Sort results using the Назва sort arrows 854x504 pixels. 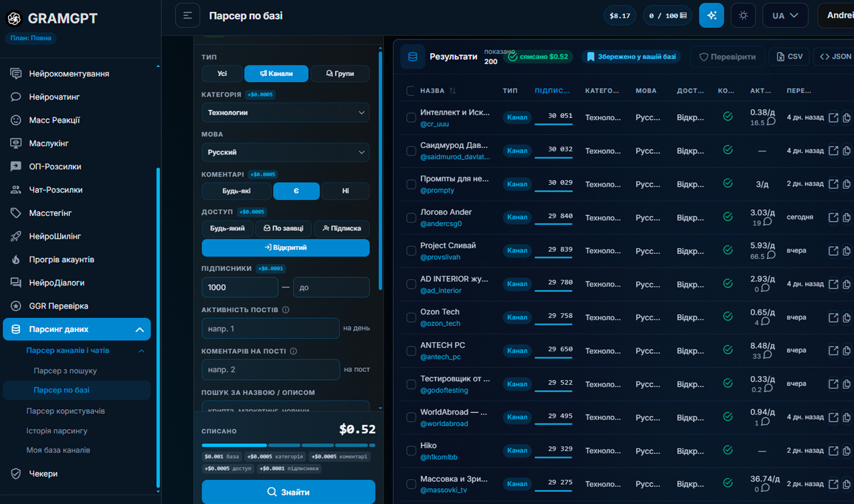coord(452,91)
